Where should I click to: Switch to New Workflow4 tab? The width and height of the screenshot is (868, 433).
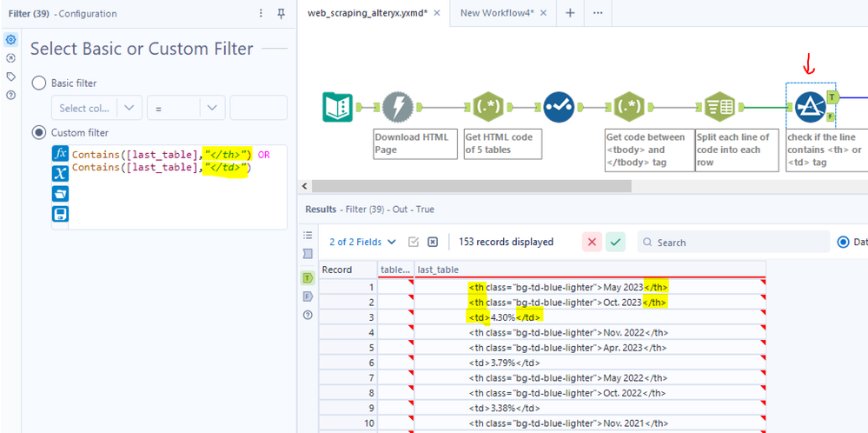(x=496, y=13)
